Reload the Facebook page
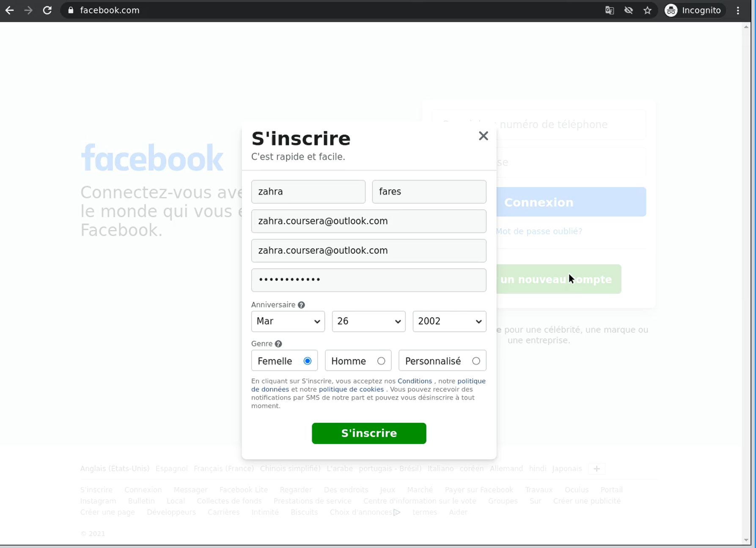Viewport: 756px width, 548px height. point(47,10)
